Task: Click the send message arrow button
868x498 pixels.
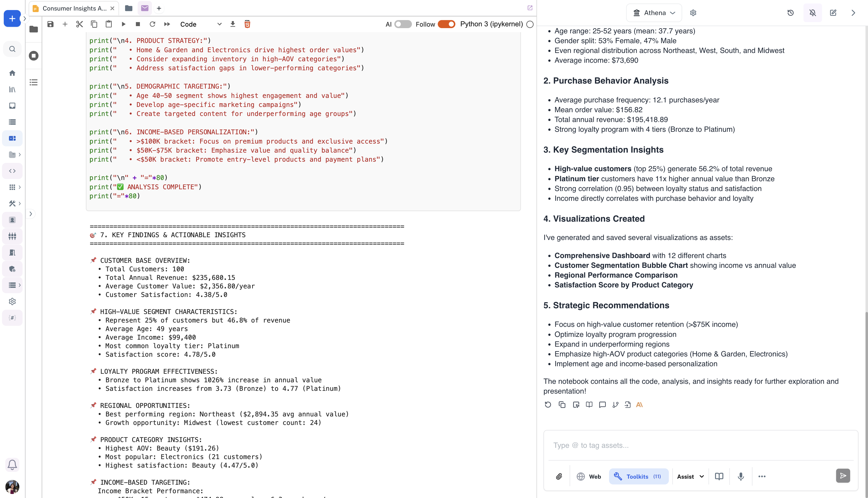Action: point(843,476)
